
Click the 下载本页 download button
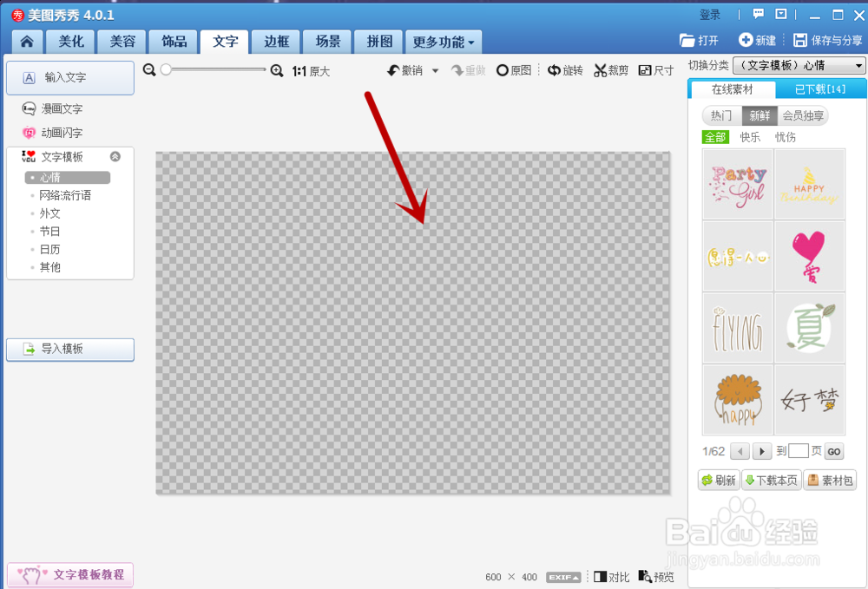tap(771, 480)
